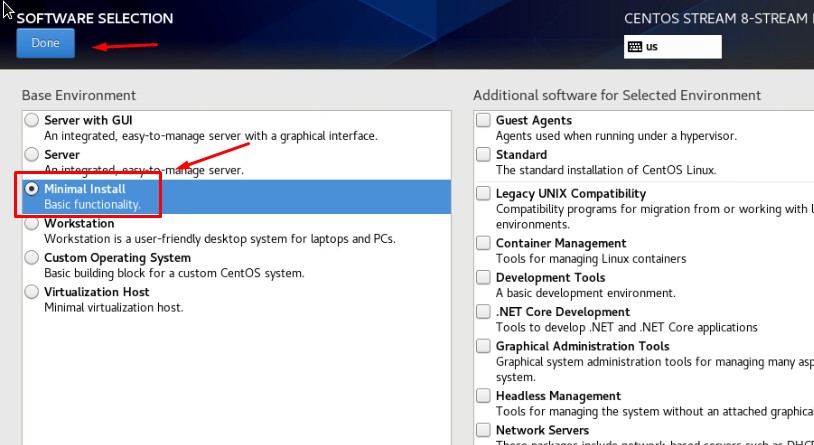Enable Legacy UNIX Compatibility

coord(484,194)
